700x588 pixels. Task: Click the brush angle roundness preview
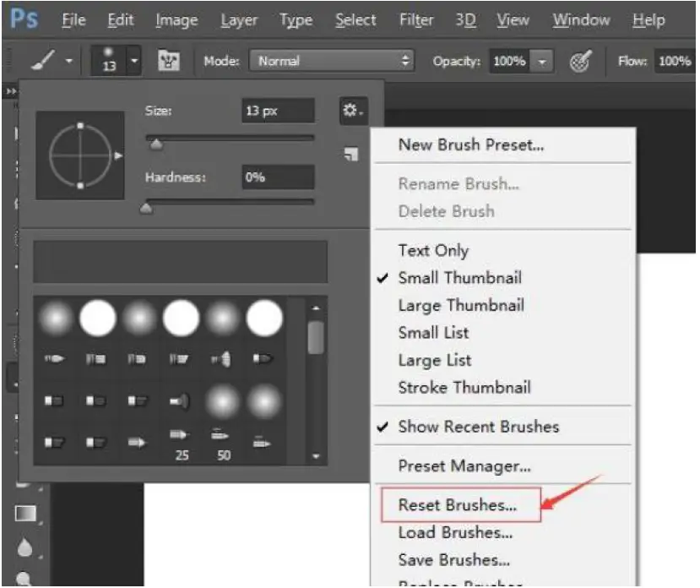[80, 155]
